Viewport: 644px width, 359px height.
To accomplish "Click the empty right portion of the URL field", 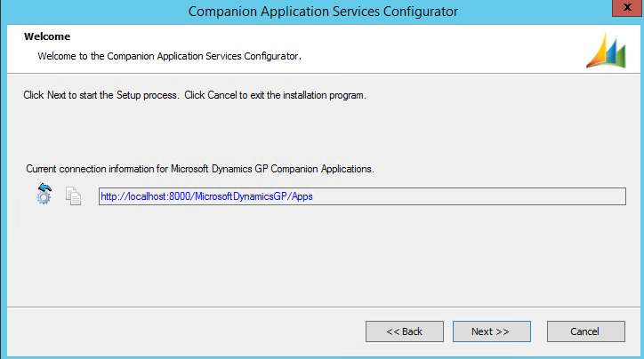I will tap(489, 196).
